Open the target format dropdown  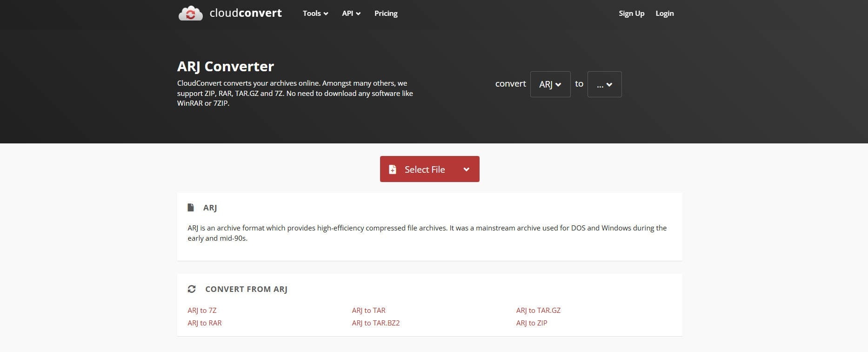pyautogui.click(x=604, y=84)
